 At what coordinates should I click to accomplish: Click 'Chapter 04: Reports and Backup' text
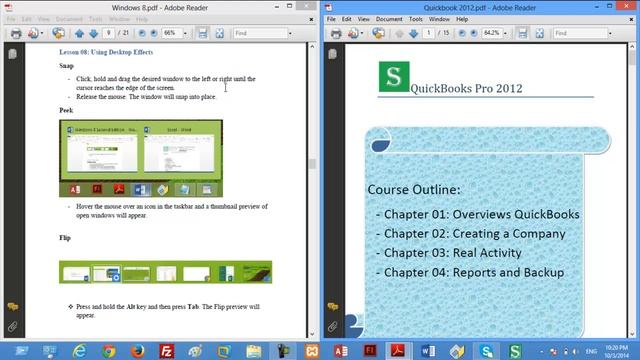point(474,272)
